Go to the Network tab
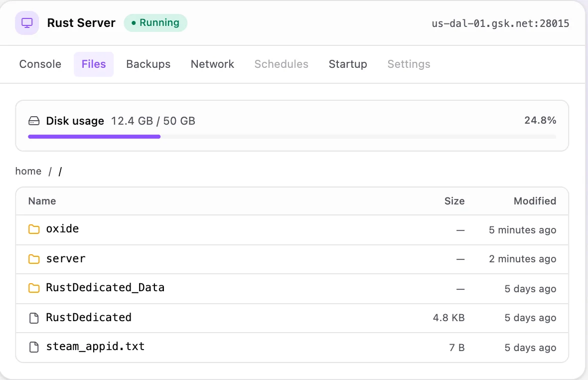The width and height of the screenshot is (588, 380). pyautogui.click(x=212, y=64)
